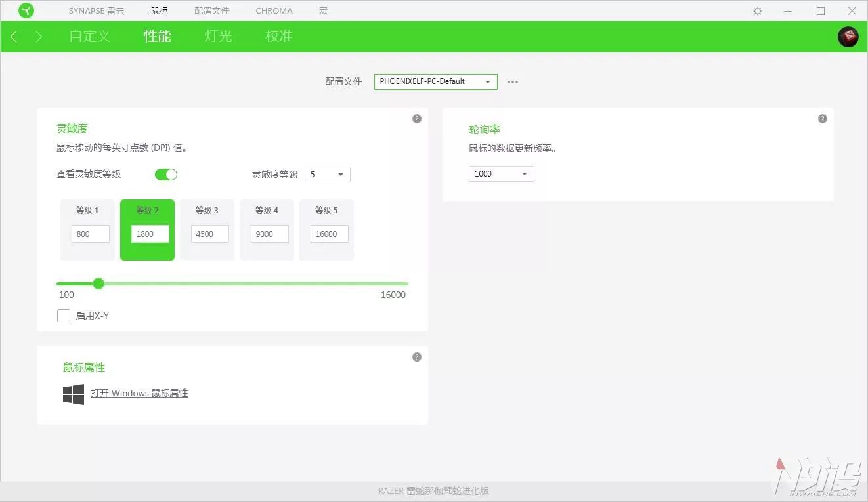Click the ellipsis next to the profile selector

coord(512,81)
